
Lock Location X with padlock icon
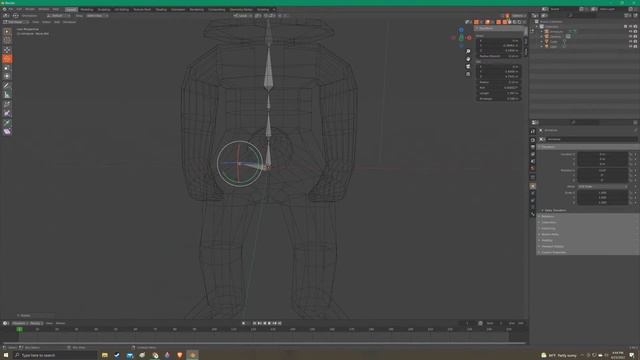(x=631, y=154)
